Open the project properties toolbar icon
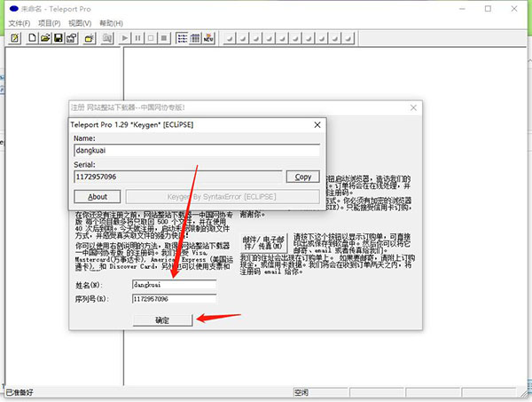Screen dimensions: 532x402 72,38
